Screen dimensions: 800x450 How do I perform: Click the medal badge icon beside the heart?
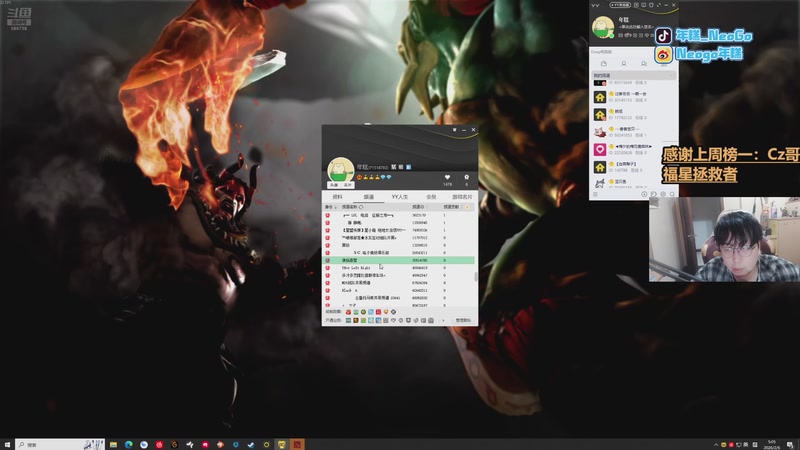point(466,178)
